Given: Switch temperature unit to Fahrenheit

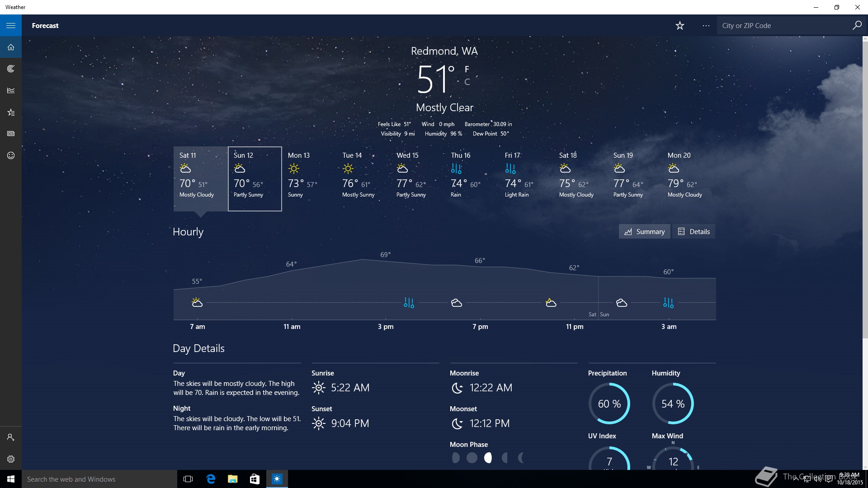Looking at the screenshot, I should [x=467, y=69].
